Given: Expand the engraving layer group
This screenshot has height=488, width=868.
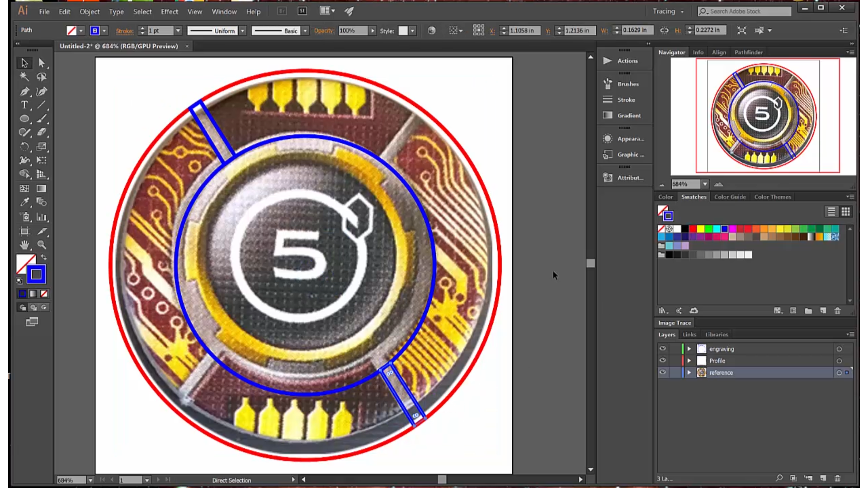Looking at the screenshot, I should pyautogui.click(x=688, y=348).
